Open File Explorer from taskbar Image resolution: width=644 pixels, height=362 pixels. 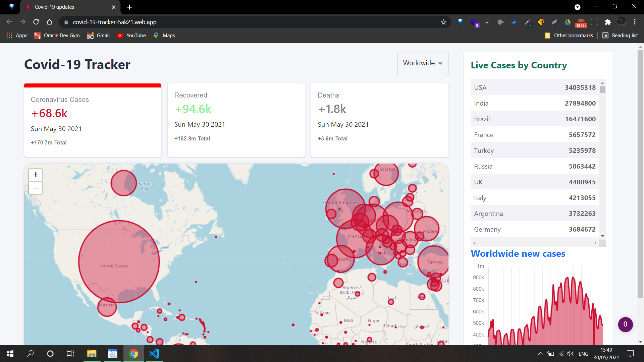tap(92, 354)
